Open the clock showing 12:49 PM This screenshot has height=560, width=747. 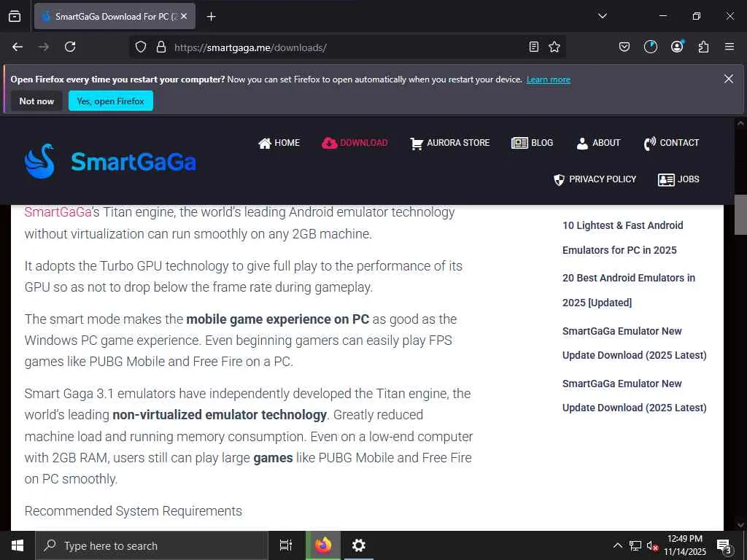(x=685, y=545)
